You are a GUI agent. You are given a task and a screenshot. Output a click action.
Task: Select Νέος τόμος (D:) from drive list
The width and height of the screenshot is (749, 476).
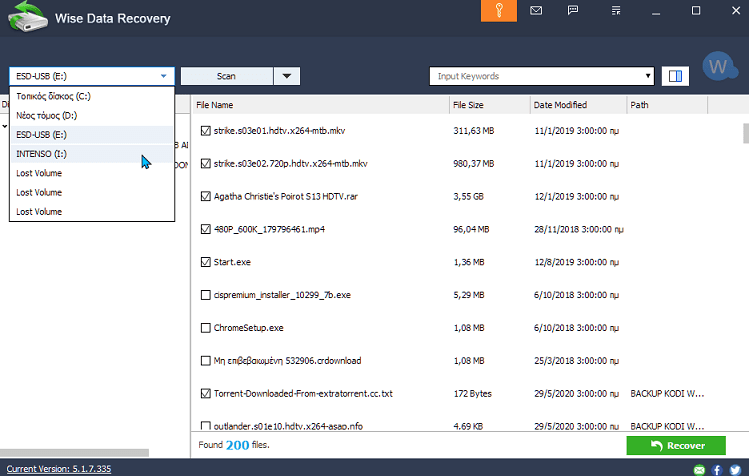click(x=92, y=116)
